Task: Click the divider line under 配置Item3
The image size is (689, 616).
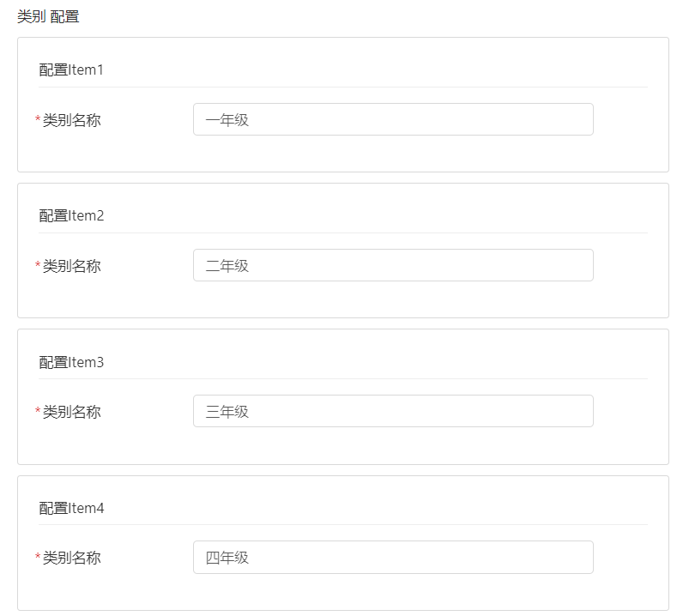Action: coord(343,378)
